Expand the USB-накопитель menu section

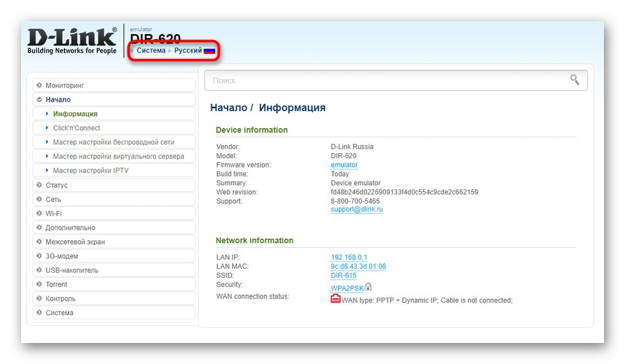coord(114,270)
